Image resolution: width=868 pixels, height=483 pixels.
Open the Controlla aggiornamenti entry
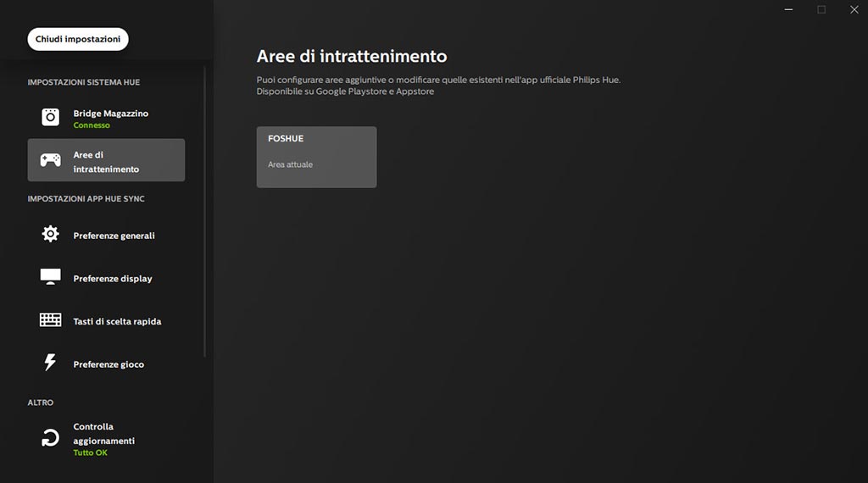[106, 439]
